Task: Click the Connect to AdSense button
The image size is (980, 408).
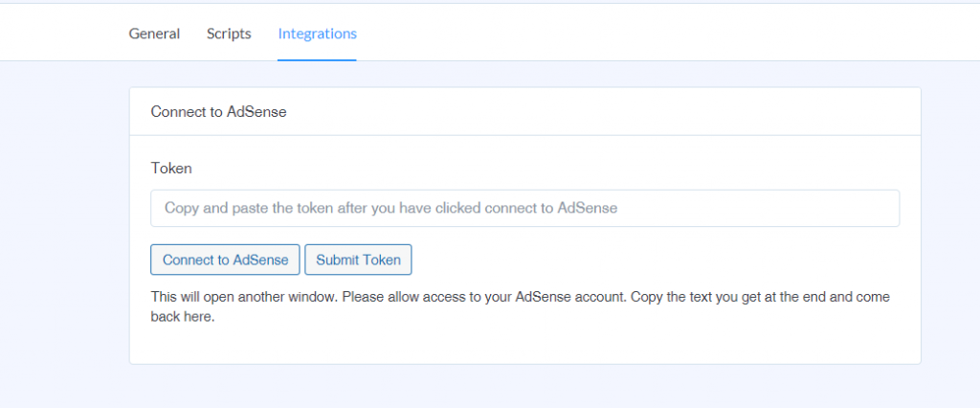Action: point(225,260)
